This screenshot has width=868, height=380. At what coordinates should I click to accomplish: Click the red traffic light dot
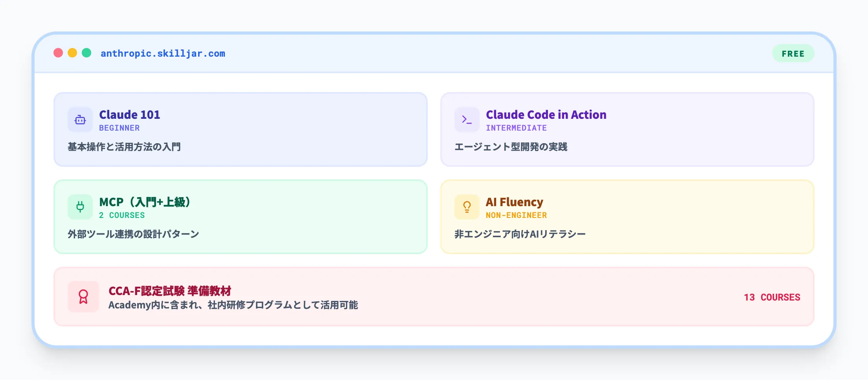[59, 52]
